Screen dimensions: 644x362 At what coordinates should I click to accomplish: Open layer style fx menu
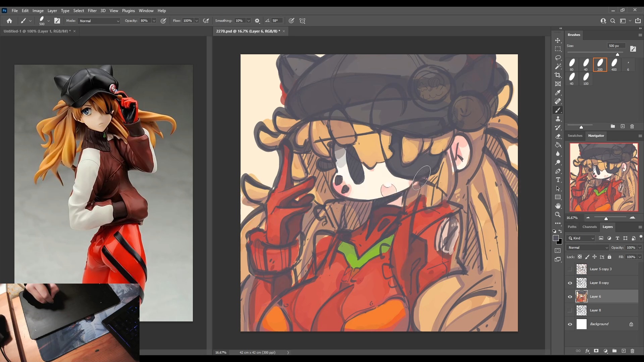(588, 351)
